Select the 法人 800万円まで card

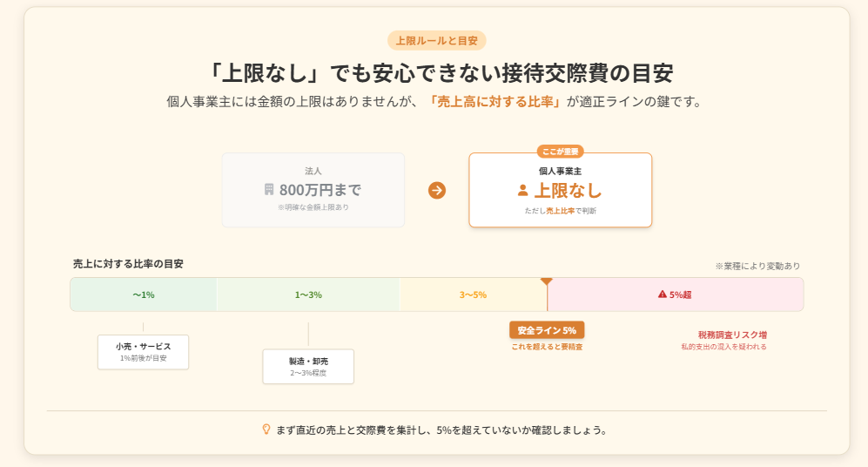point(313,190)
